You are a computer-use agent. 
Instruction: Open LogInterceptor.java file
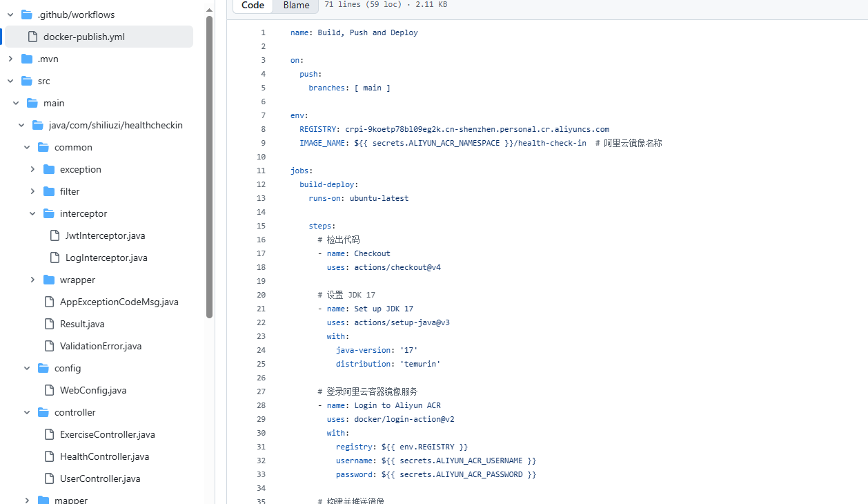(x=106, y=258)
